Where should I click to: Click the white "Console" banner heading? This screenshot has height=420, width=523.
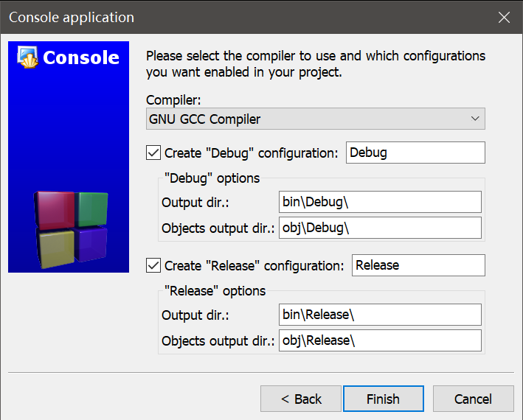point(81,57)
